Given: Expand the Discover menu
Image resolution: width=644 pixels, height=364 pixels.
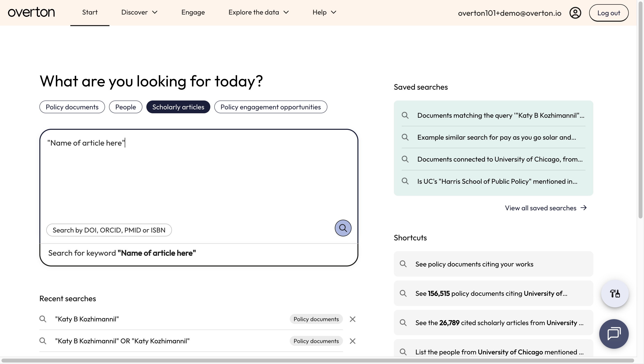Looking at the screenshot, I should click(x=139, y=12).
